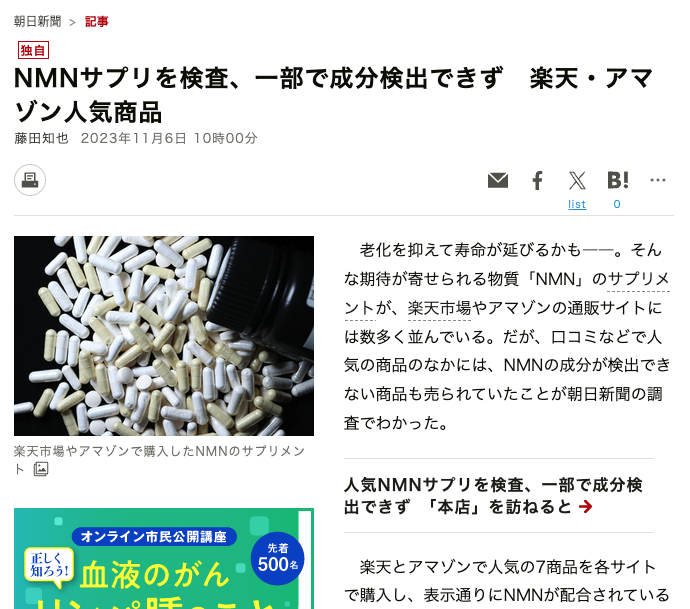
Task: Open more sharing options ellipsis
Action: click(x=657, y=180)
